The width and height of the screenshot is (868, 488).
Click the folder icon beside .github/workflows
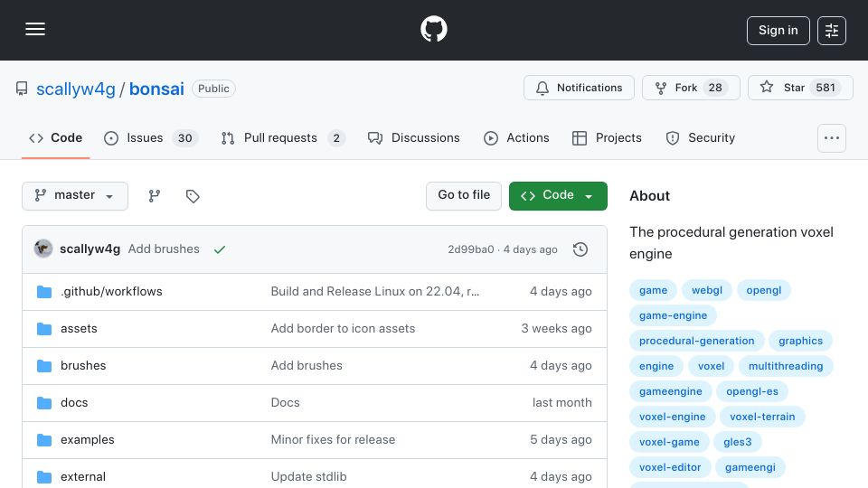click(x=44, y=292)
